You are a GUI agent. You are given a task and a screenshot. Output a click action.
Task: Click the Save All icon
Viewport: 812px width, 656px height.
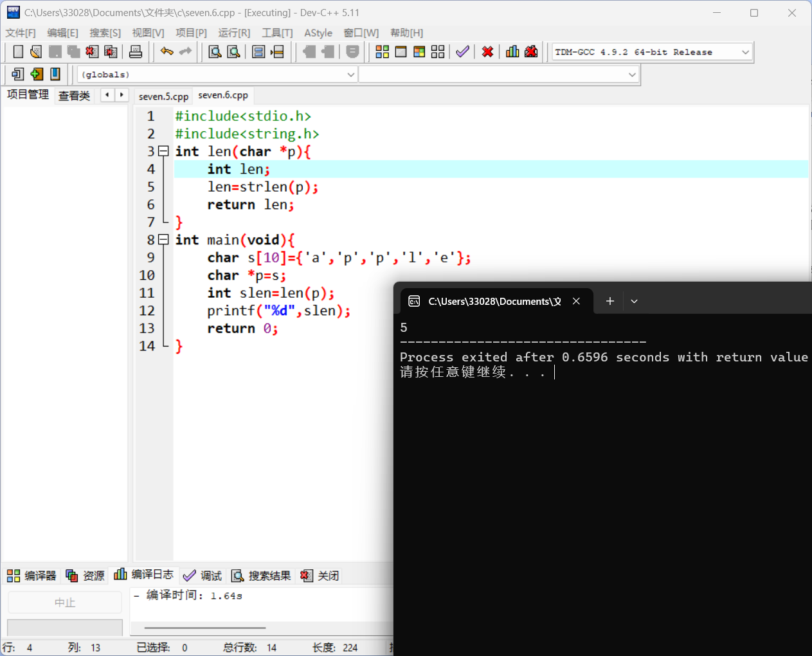point(74,51)
